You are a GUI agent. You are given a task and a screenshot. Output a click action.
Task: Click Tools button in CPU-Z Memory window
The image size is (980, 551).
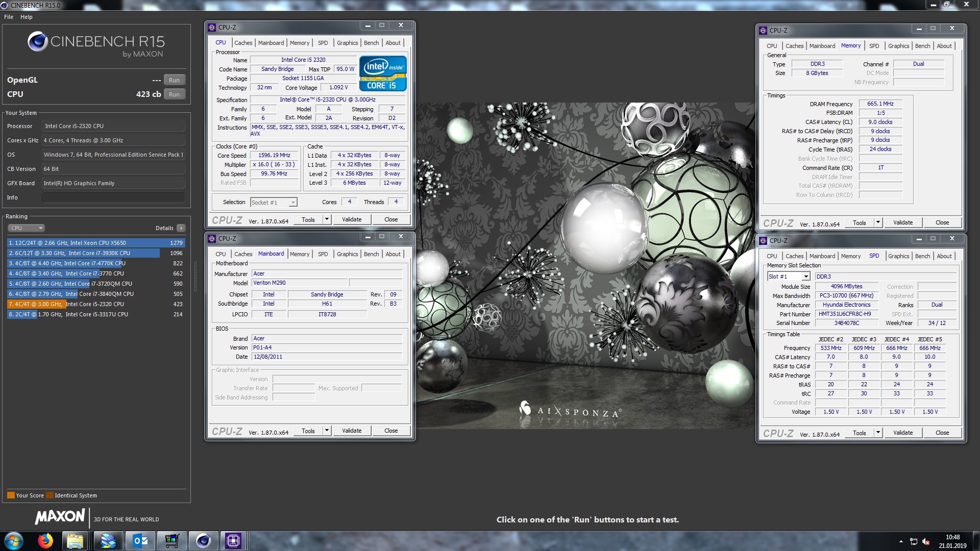860,222
